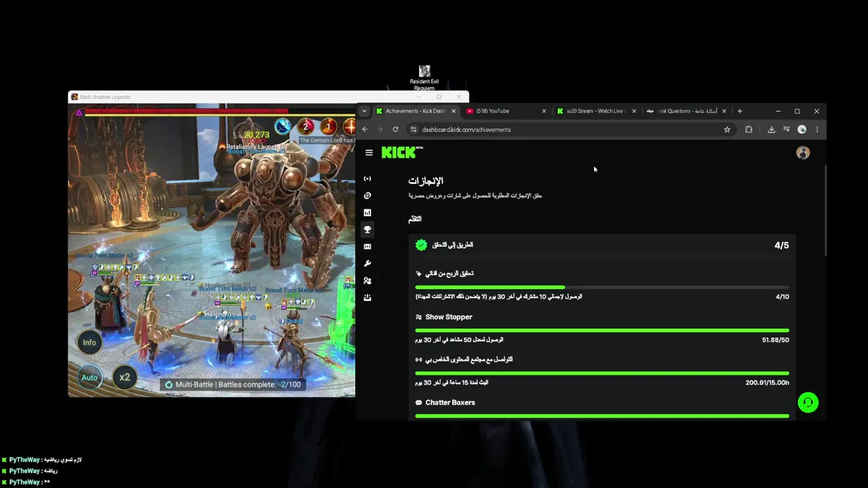Screen dimensions: 868x488
Task: Click the Chatter Boxers achievement title
Action: [x=450, y=403]
